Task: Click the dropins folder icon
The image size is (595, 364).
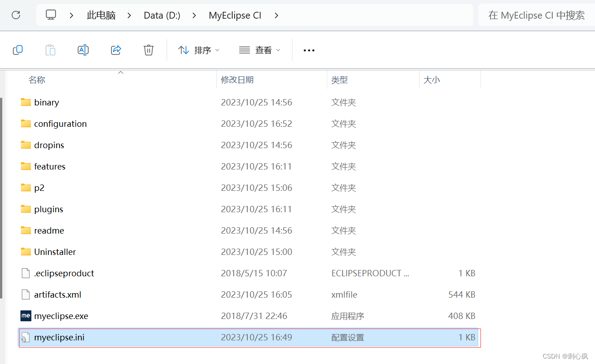Action: click(x=26, y=145)
